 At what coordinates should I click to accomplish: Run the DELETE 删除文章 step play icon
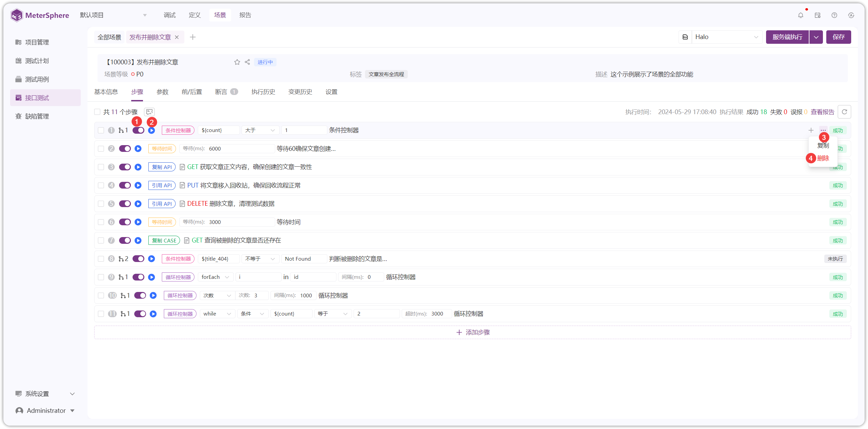point(138,204)
